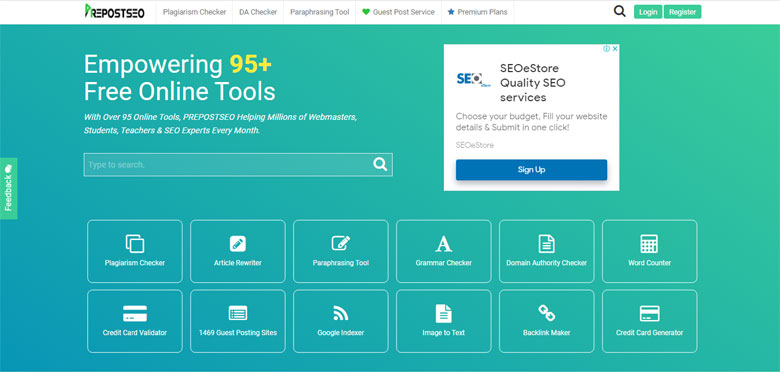Click the 'SEOeStore Quality SEO services' ad headline
Viewport: 780px width, 373px height.
pos(533,83)
